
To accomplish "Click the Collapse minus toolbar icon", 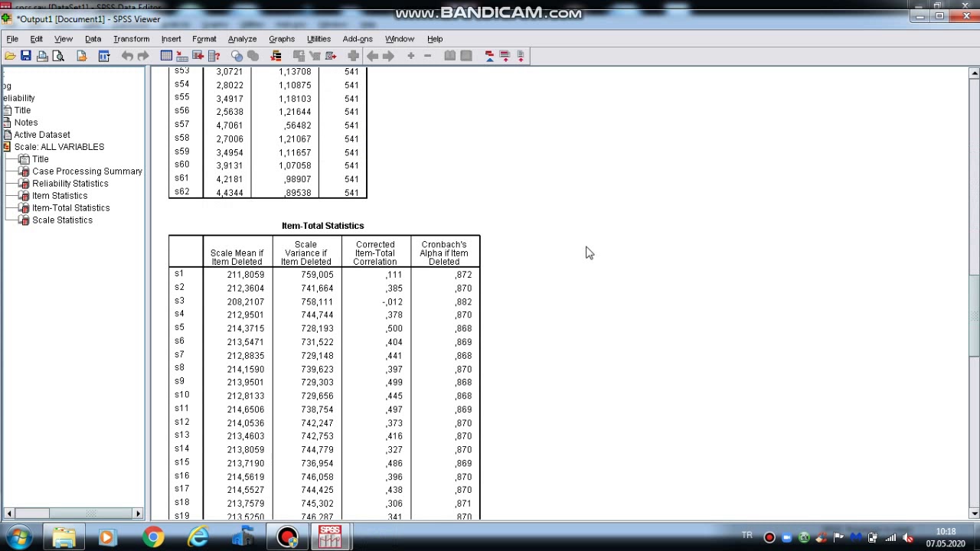I will [x=427, y=56].
